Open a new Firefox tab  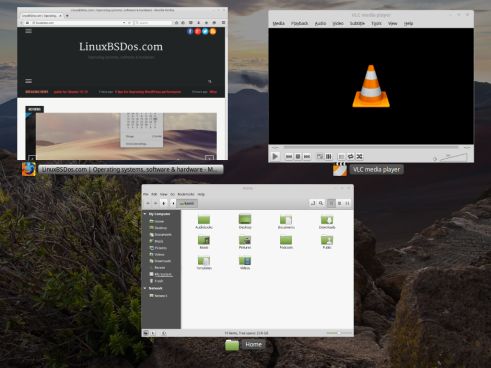[67, 15]
